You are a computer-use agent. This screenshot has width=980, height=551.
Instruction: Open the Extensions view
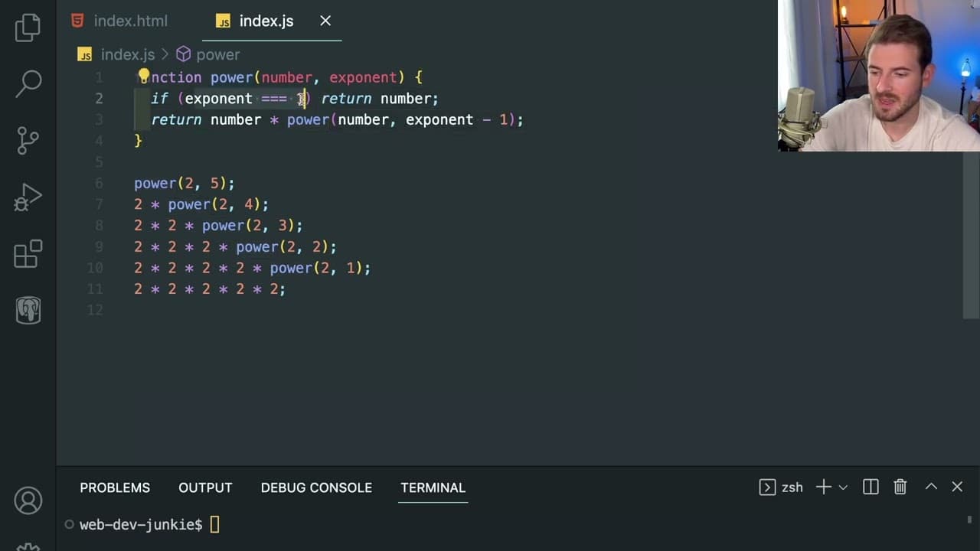click(x=28, y=254)
